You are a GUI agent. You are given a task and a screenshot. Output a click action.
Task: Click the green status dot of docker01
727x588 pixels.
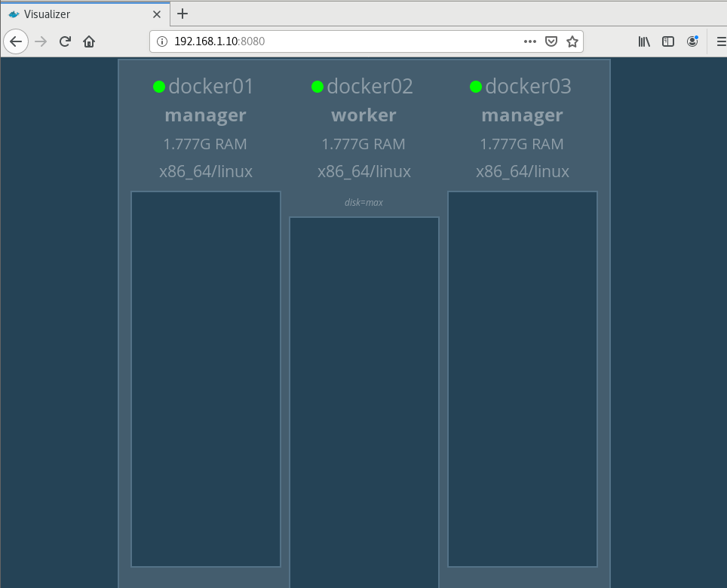(x=159, y=87)
